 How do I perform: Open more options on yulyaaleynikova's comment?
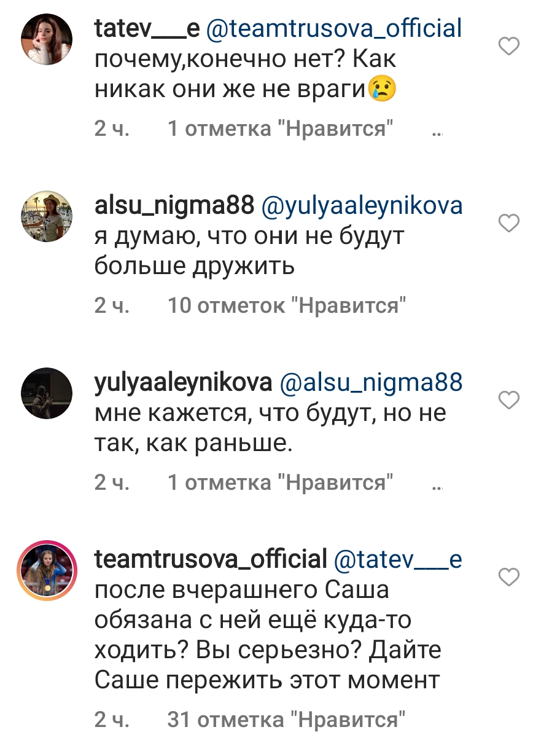click(437, 488)
